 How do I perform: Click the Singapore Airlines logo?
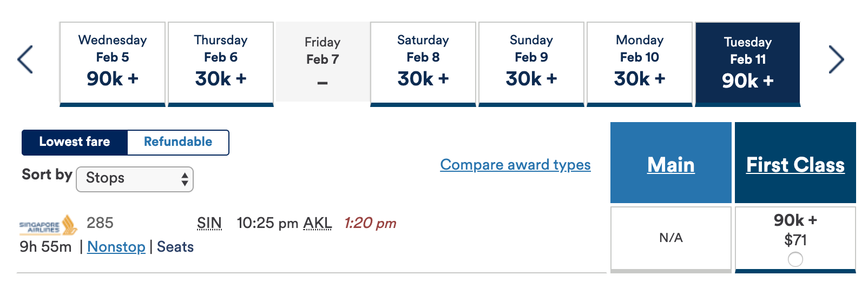tap(48, 225)
